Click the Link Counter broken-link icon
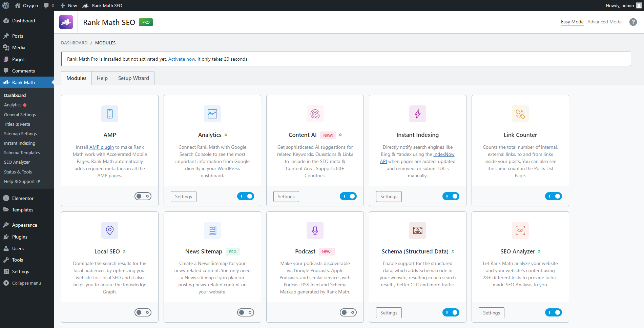The height and width of the screenshot is (328, 644). (x=520, y=114)
